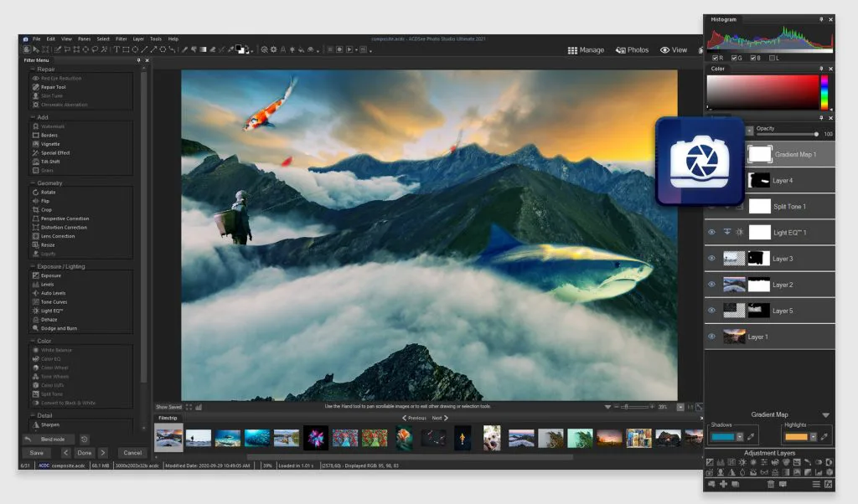Open the Rotate geometry tool
Image resolution: width=858 pixels, height=504 pixels.
[48, 192]
